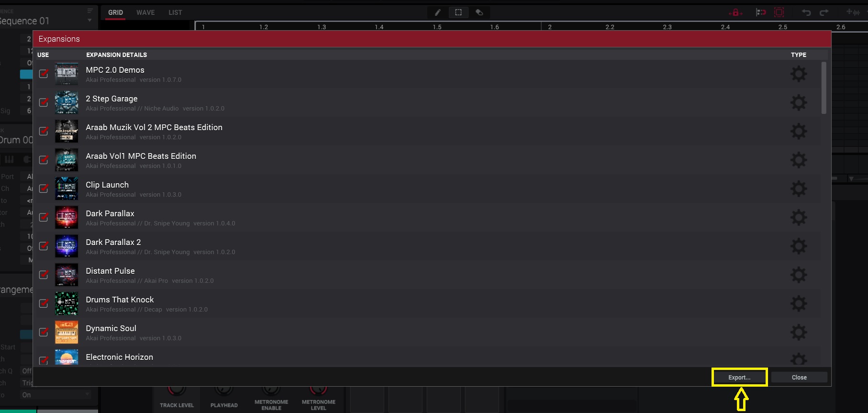Uncheck Dark Parallax expansion checkbox

(x=44, y=217)
